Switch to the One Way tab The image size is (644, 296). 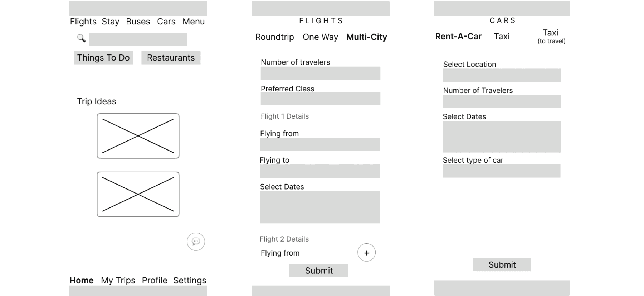pyautogui.click(x=320, y=37)
